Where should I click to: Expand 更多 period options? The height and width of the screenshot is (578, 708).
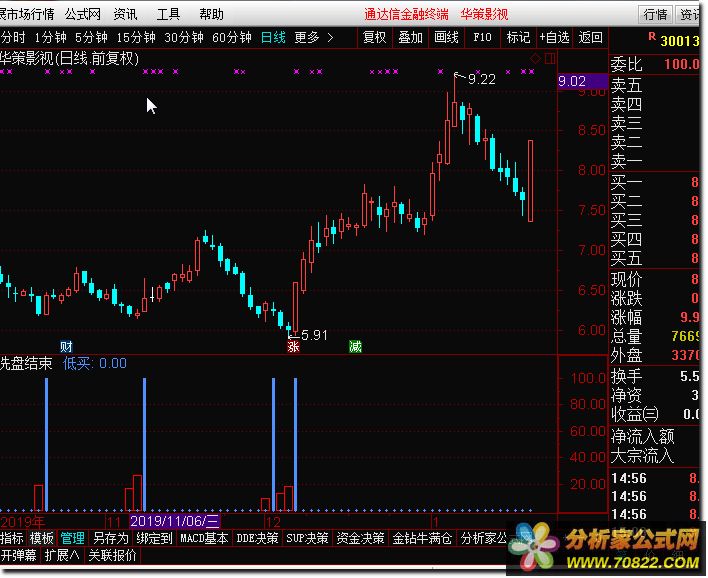coord(314,37)
